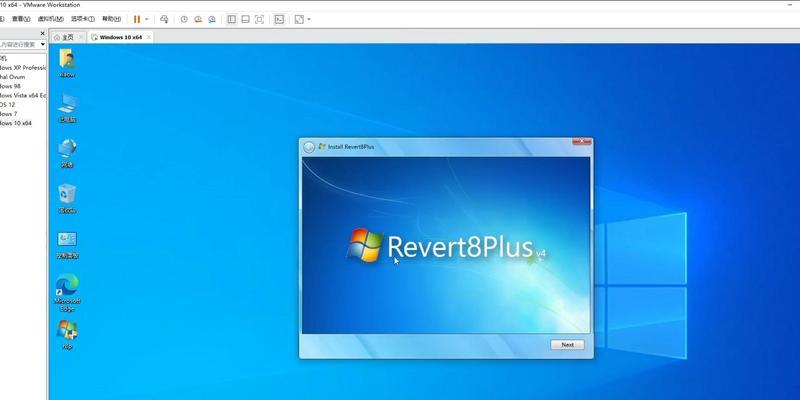Viewport: 800px width, 400px height.
Task: Open the snapshot manager icon
Action: 212,19
